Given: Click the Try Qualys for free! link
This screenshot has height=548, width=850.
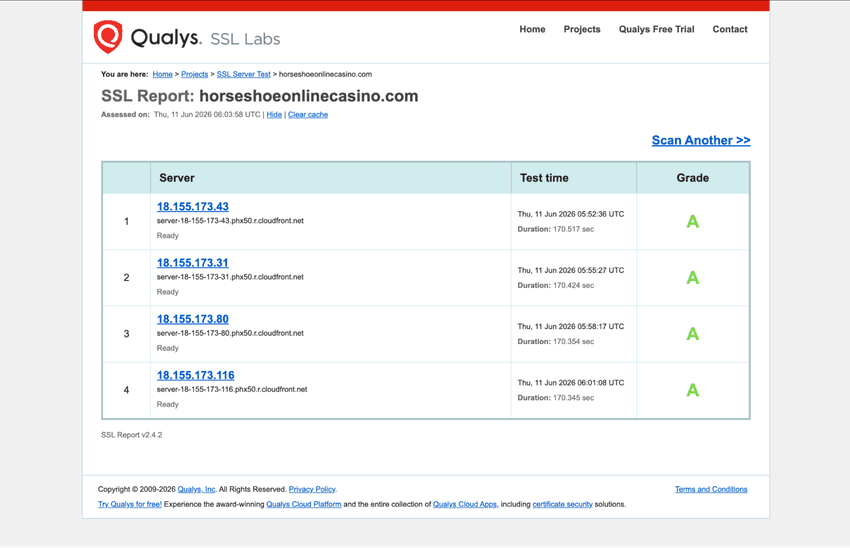Looking at the screenshot, I should pyautogui.click(x=130, y=504).
